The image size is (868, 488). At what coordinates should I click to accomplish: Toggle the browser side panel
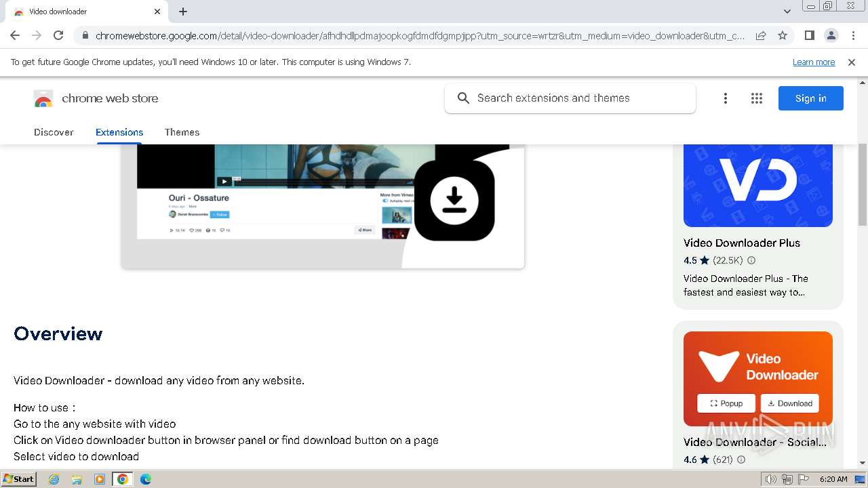tap(809, 35)
